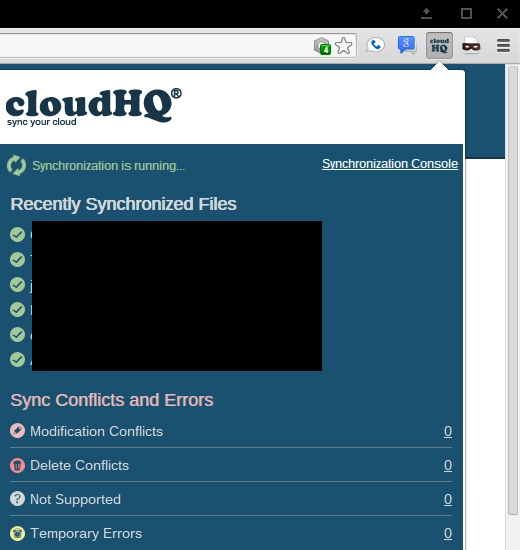Open the Temporary Errors count link
Image resolution: width=520 pixels, height=550 pixels.
(448, 533)
